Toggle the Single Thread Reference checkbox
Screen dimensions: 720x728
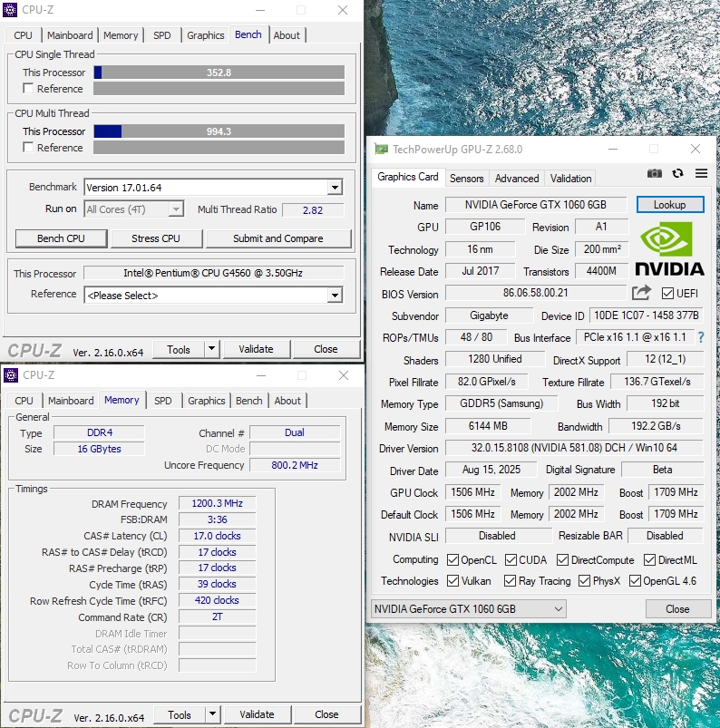28,88
